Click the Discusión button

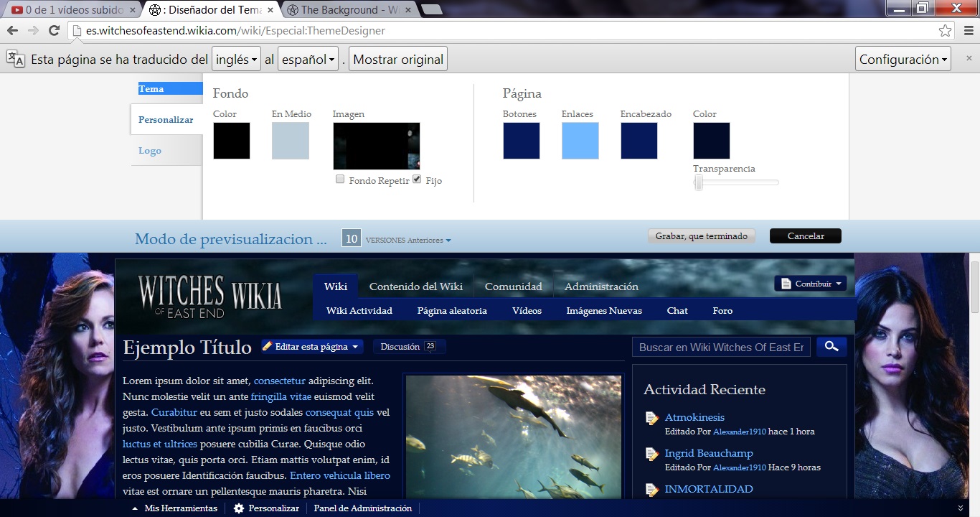coord(410,347)
